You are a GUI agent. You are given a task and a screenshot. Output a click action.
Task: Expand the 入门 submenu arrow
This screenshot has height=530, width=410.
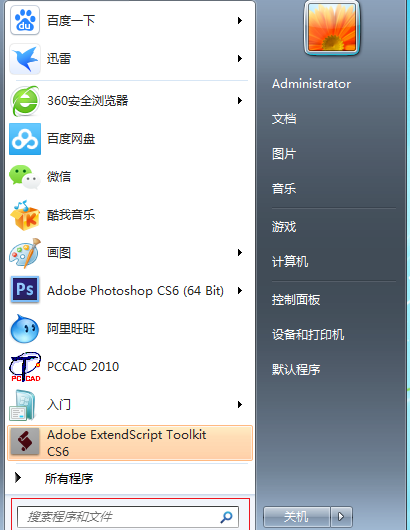click(x=240, y=405)
